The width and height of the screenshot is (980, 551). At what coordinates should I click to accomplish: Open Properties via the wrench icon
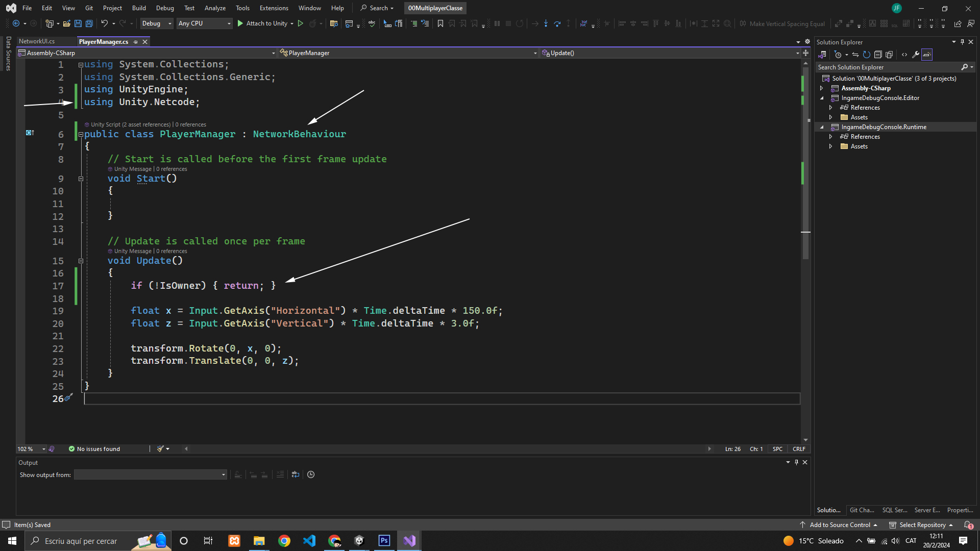coord(916,55)
